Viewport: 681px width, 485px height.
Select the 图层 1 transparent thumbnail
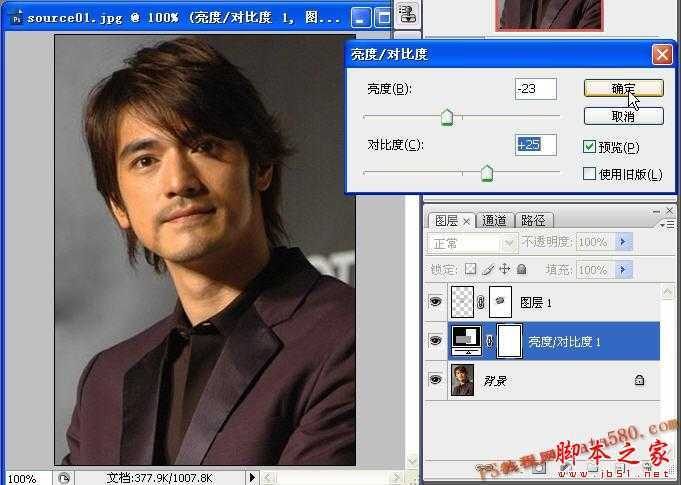coord(463,302)
